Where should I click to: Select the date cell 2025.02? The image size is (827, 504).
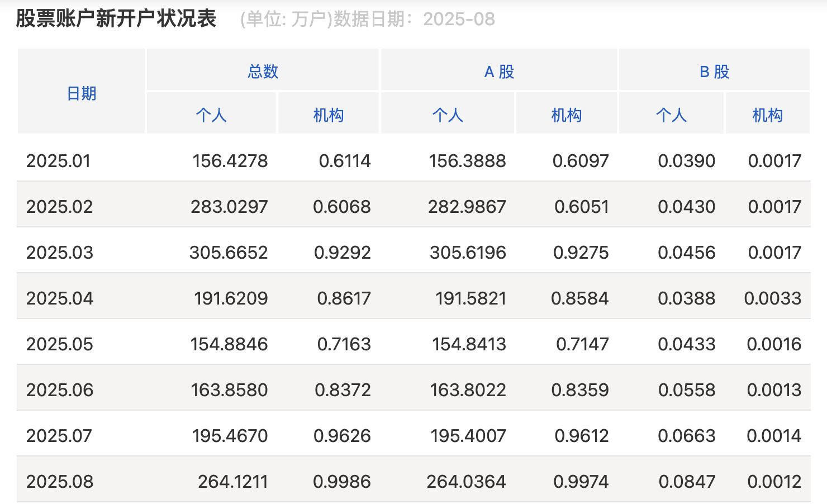pos(59,207)
